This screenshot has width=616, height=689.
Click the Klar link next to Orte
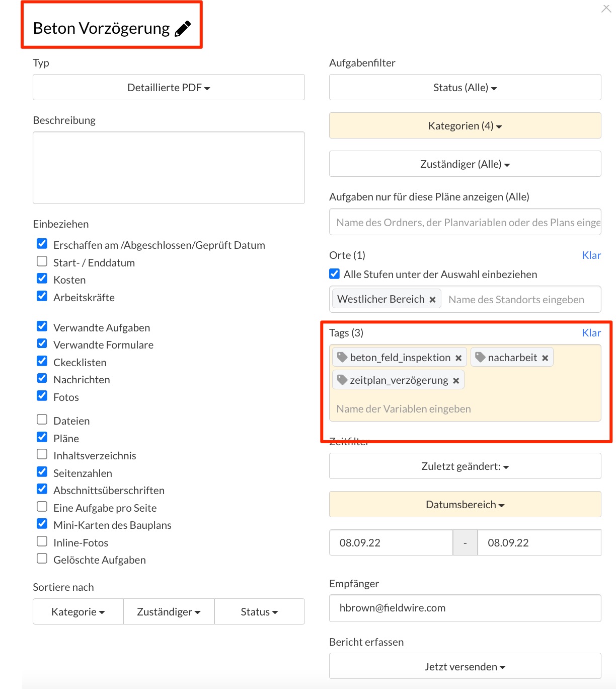tap(591, 255)
